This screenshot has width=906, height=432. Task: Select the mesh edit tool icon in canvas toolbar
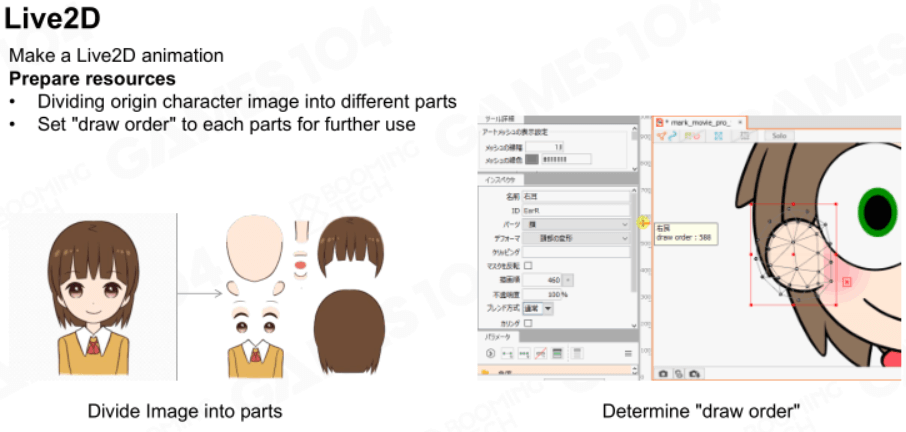661,136
